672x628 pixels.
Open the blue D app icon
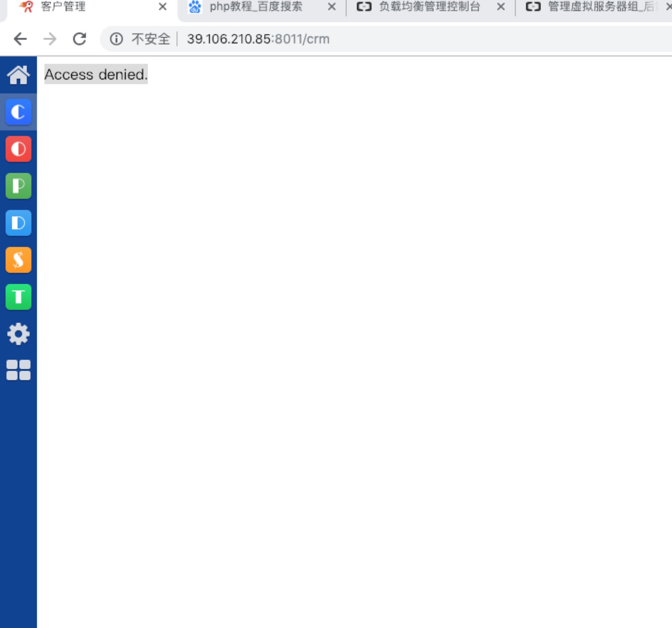click(x=18, y=223)
